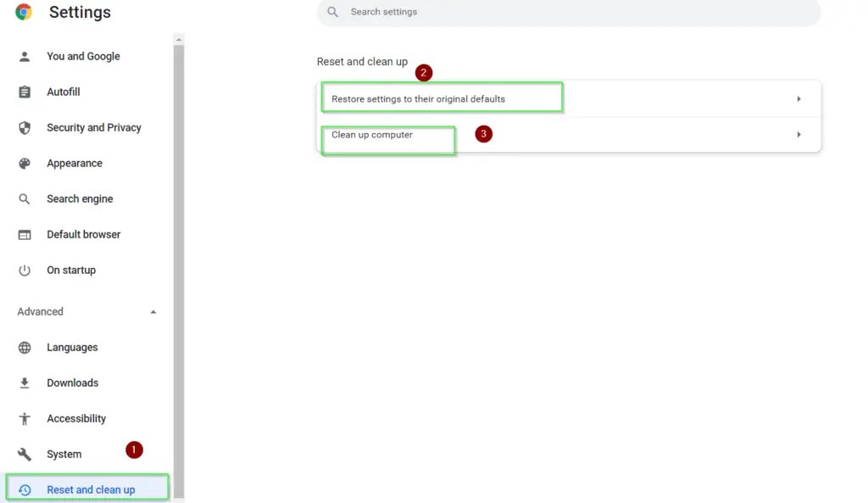Screen dimensions: 868x503
Task: Open Search engine settings
Action: coord(80,198)
